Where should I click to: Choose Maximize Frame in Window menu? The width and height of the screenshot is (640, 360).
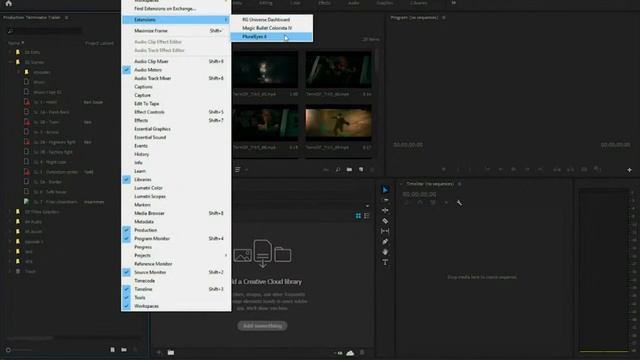pyautogui.click(x=176, y=31)
